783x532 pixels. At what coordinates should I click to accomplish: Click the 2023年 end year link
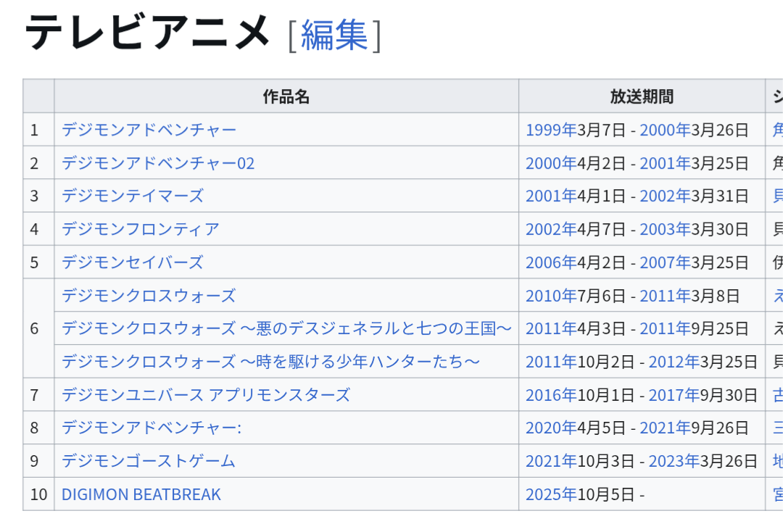click(674, 461)
